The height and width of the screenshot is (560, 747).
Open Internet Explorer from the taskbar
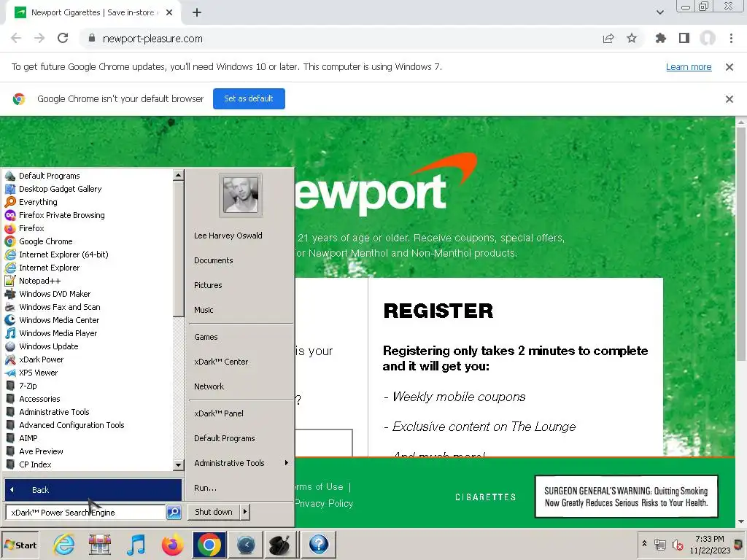(x=64, y=545)
